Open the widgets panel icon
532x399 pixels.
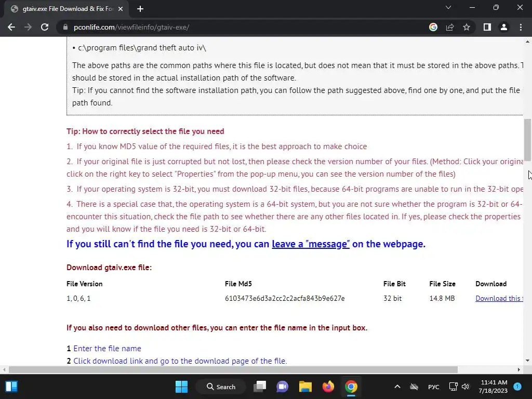point(11,387)
